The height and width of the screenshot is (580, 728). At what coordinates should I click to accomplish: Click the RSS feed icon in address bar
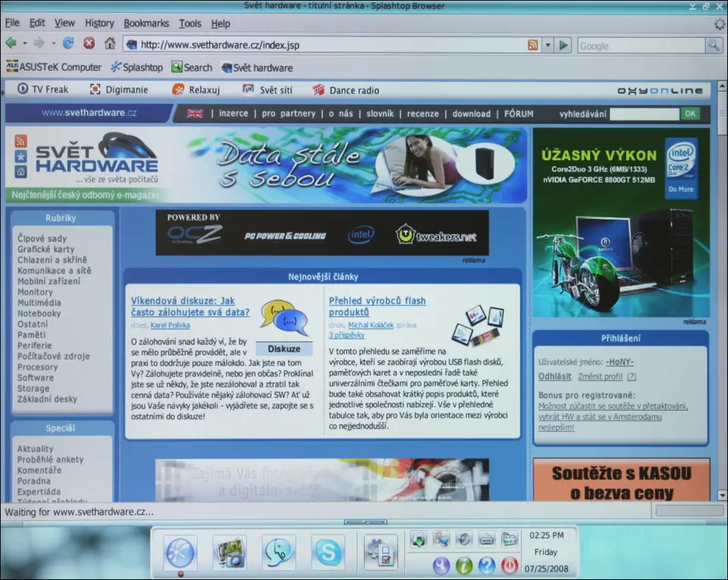(x=533, y=45)
